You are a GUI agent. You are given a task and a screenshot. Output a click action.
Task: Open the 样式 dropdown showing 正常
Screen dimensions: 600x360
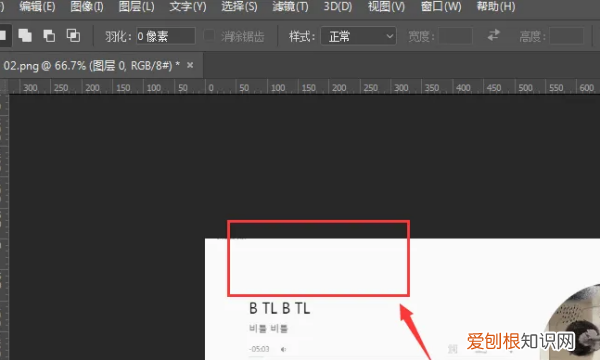click(x=358, y=36)
